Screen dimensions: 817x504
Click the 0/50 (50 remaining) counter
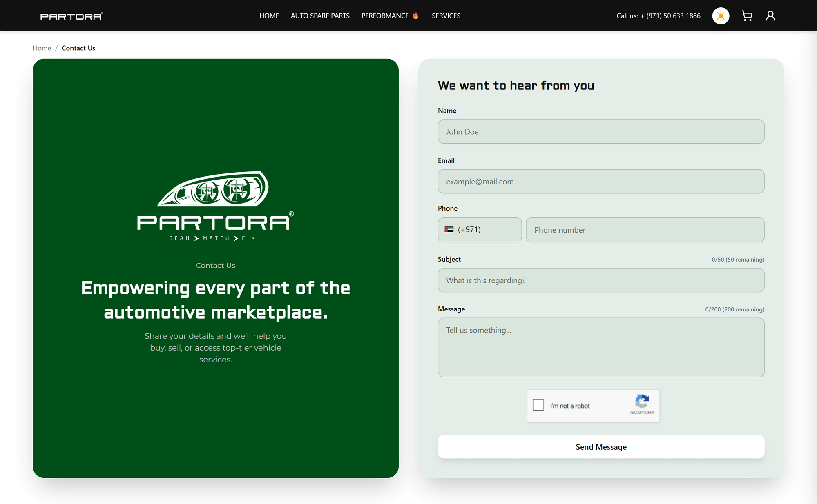738,260
